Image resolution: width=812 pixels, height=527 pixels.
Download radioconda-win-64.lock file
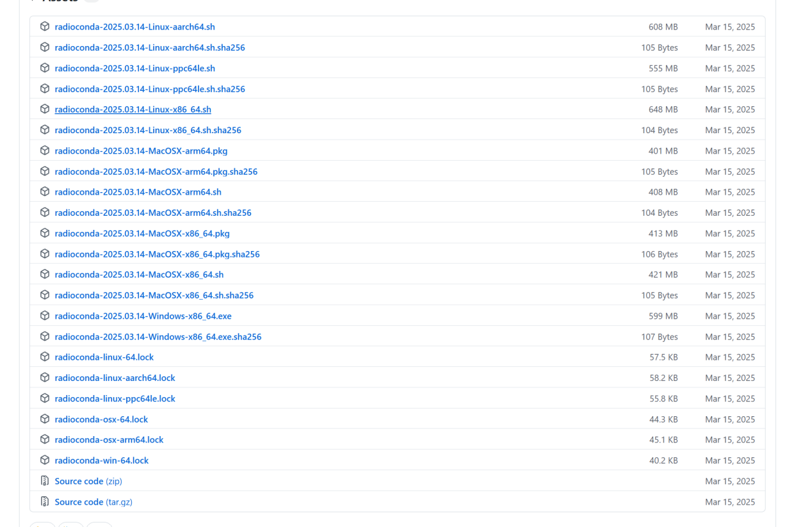[x=101, y=460]
